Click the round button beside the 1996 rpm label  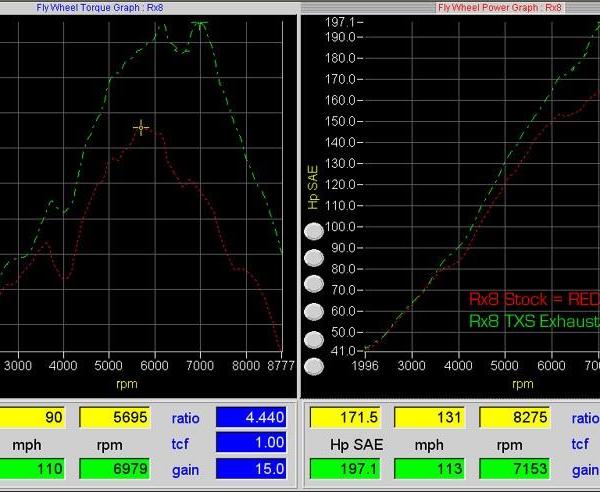314,366
